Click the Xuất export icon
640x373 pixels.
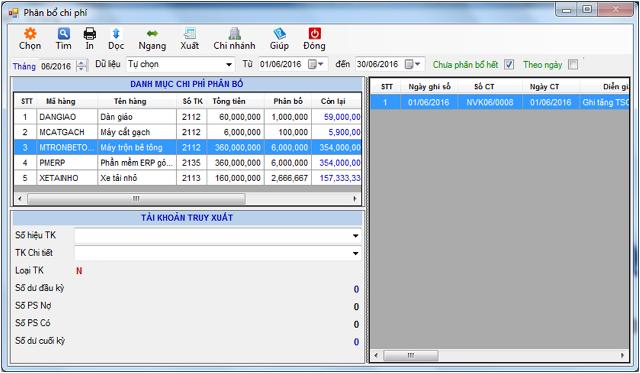click(190, 33)
